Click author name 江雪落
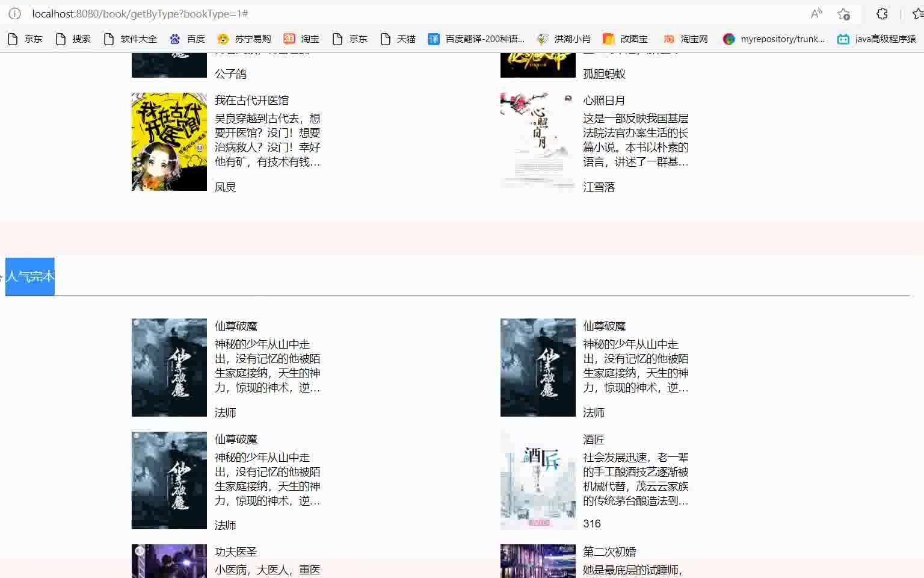924x578 pixels. point(599,187)
